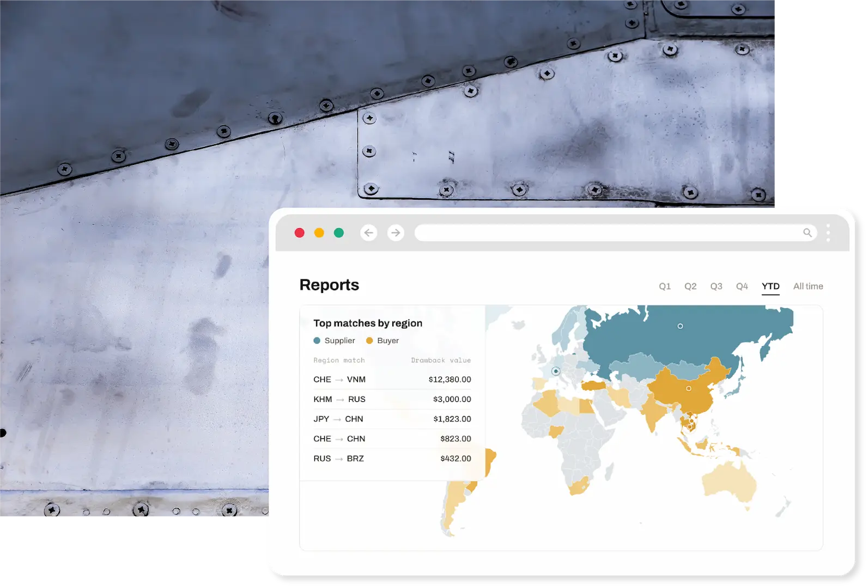Focus the browser address bar field
The image size is (868, 588).
pos(616,233)
